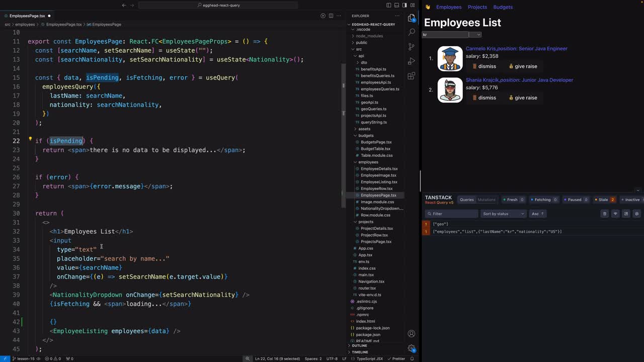This screenshot has width=644, height=362.
Task: Open employeesQueries.ts in the file tree
Action: click(379, 89)
